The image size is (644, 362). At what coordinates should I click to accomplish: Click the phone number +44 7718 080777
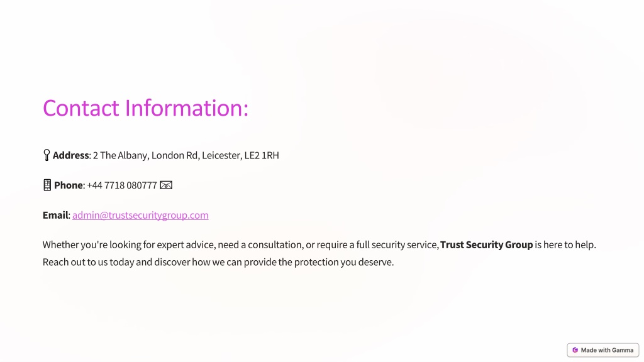point(122,185)
